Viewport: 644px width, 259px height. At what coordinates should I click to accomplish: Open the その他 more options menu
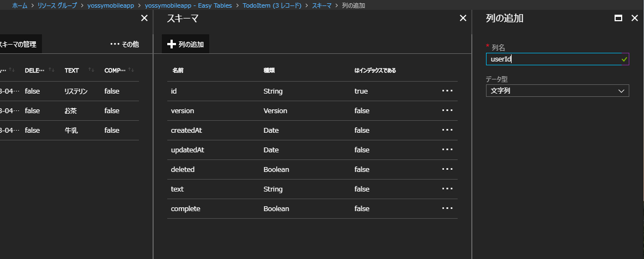click(x=124, y=44)
